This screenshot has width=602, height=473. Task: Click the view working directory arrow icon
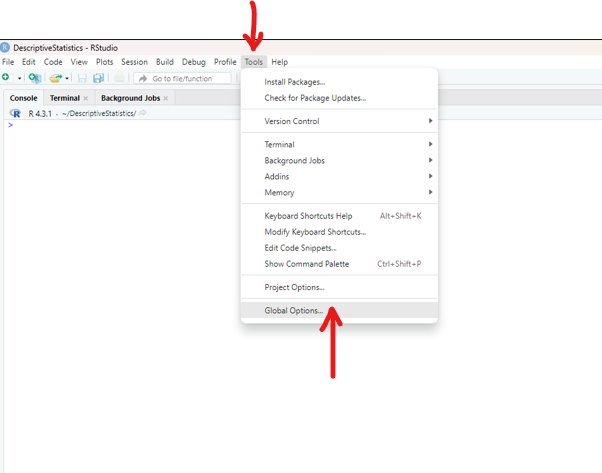[x=143, y=113]
